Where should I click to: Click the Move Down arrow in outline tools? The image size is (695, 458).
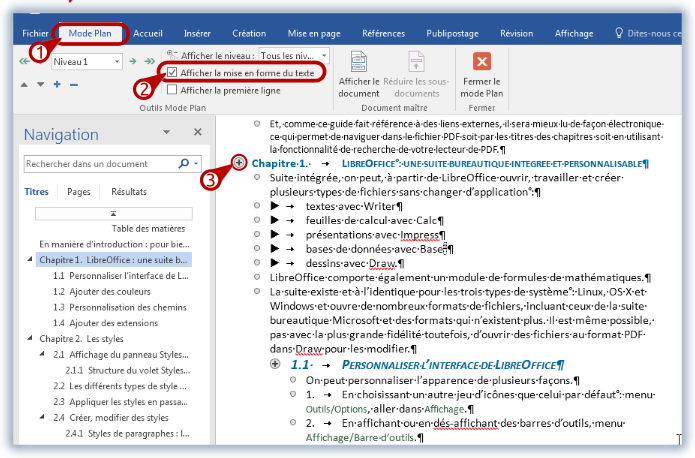40,84
